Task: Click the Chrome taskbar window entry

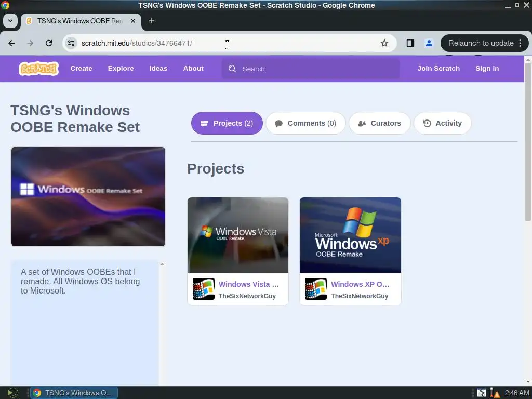Action: click(74, 393)
